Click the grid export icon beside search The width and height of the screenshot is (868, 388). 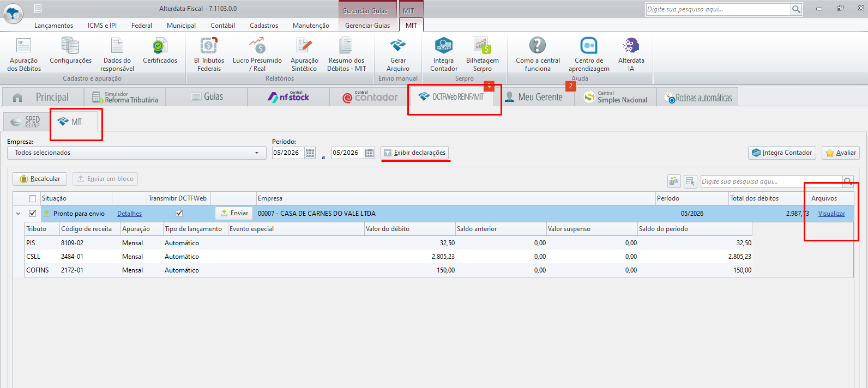click(674, 181)
